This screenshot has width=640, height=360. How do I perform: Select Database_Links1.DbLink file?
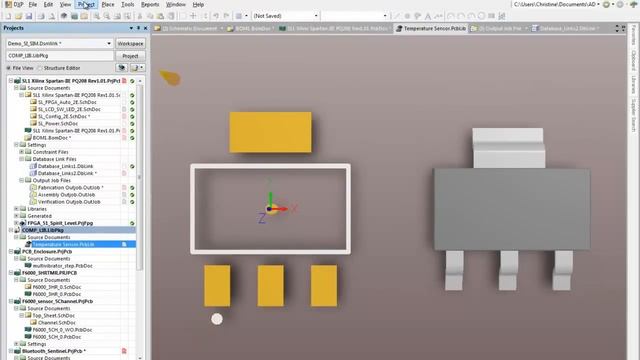(x=65, y=166)
